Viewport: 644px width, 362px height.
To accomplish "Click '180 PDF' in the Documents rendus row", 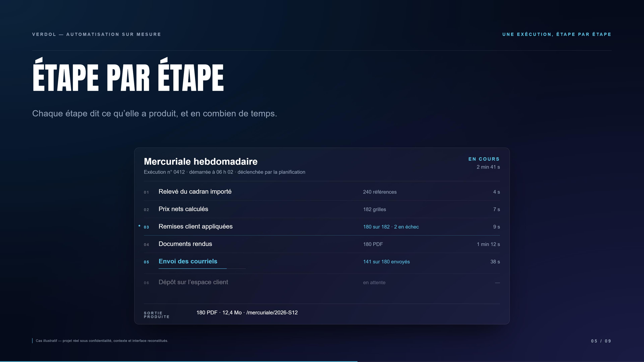I will pos(373,244).
